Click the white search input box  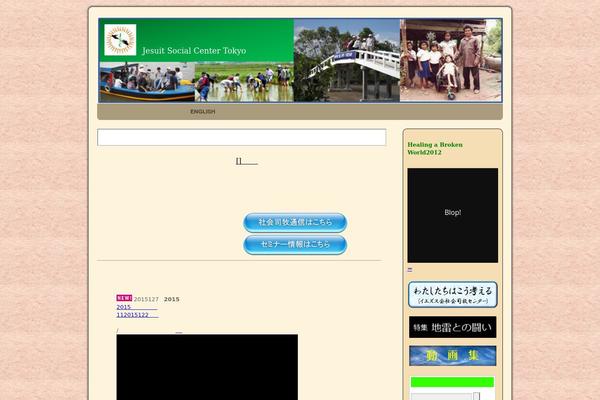pyautogui.click(x=241, y=137)
